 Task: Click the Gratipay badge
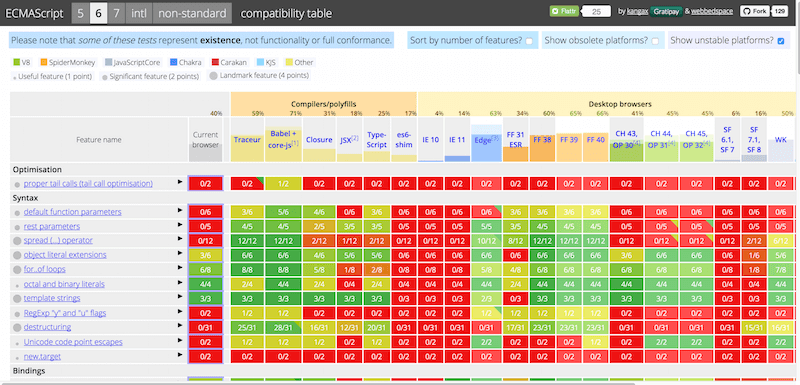(666, 11)
